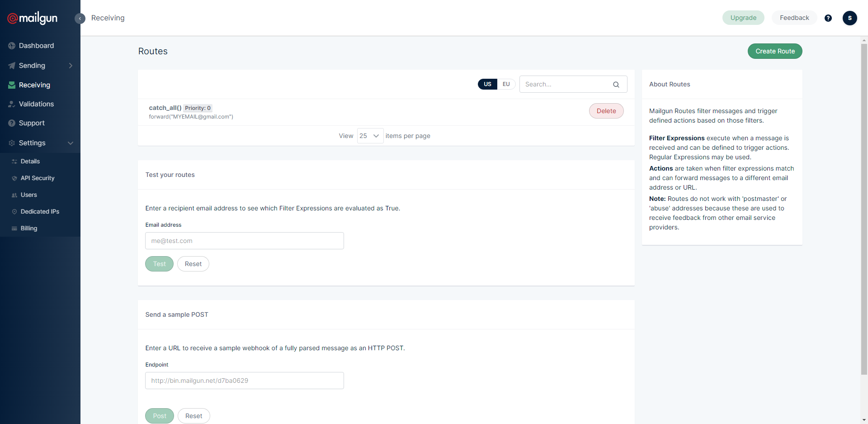This screenshot has width=868, height=424.
Task: Click the Settings gear icon
Action: pyautogui.click(x=12, y=143)
